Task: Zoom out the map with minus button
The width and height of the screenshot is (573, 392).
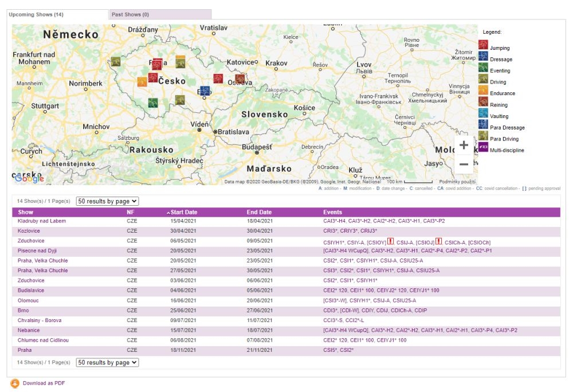Action: click(464, 164)
